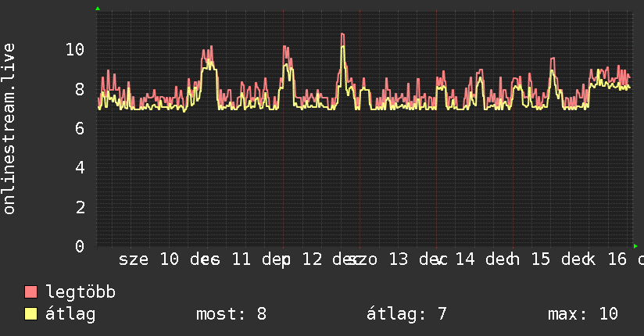This screenshot has height=336, width=644.
Task: Click the y-axis label 6
Action: point(80,129)
